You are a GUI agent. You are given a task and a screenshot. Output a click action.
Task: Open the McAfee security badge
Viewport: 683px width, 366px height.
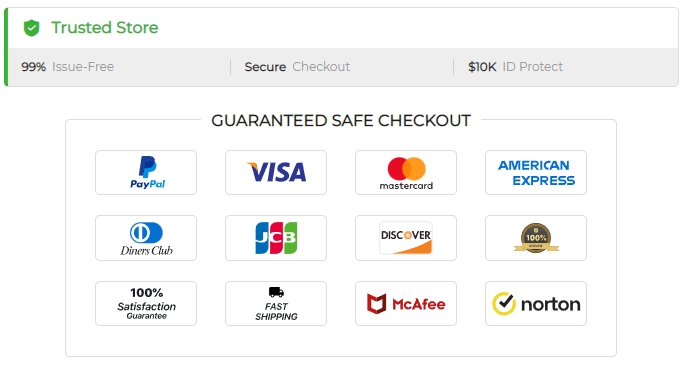[406, 303]
